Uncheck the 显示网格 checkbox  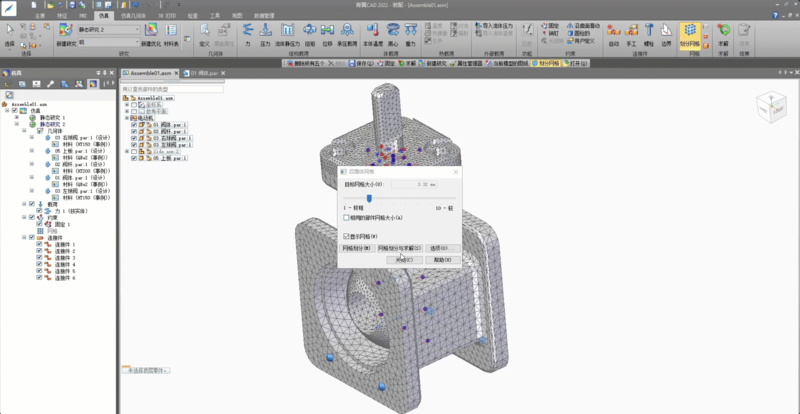[x=346, y=236]
